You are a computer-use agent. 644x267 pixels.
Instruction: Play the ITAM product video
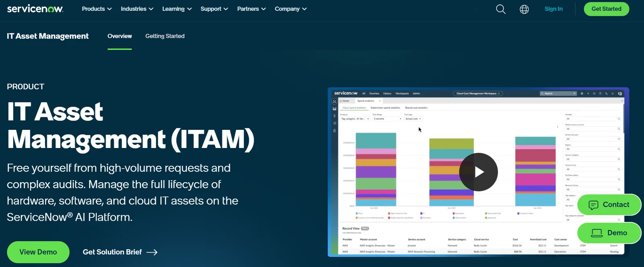tap(479, 172)
